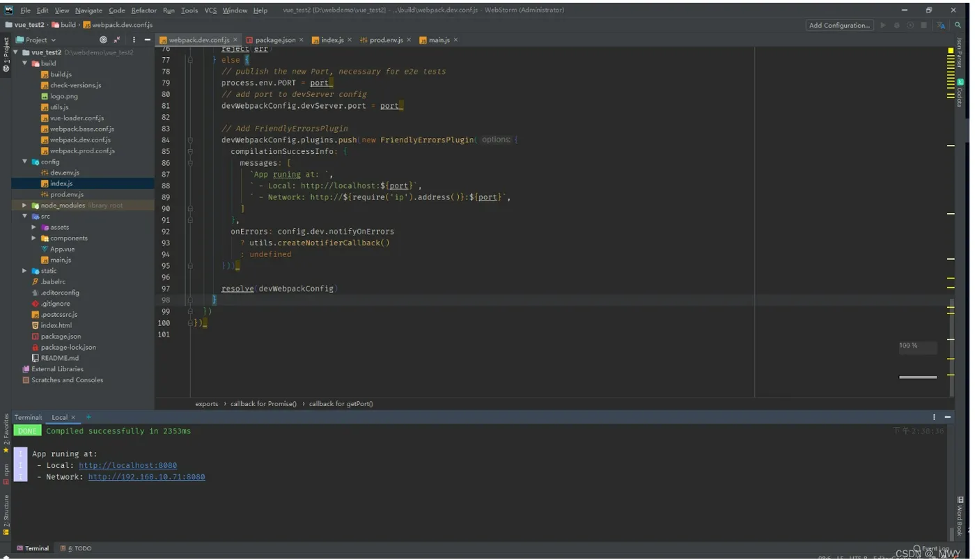Click the Add Configuration... button
The width and height of the screenshot is (975, 560).
(839, 25)
